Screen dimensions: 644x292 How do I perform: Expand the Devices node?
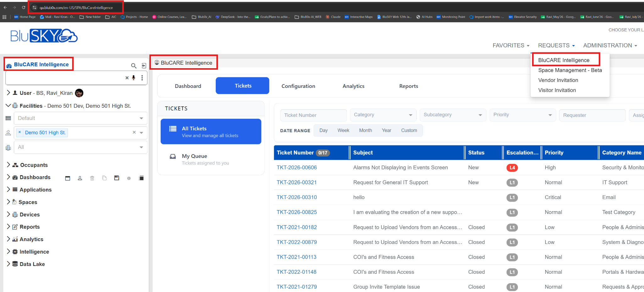coord(8,214)
